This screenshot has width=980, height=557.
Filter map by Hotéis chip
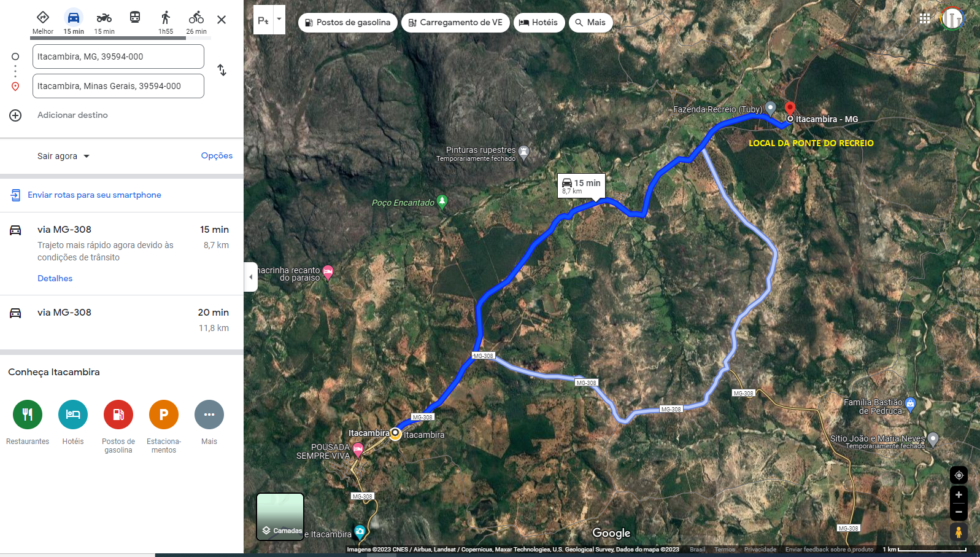click(x=539, y=23)
